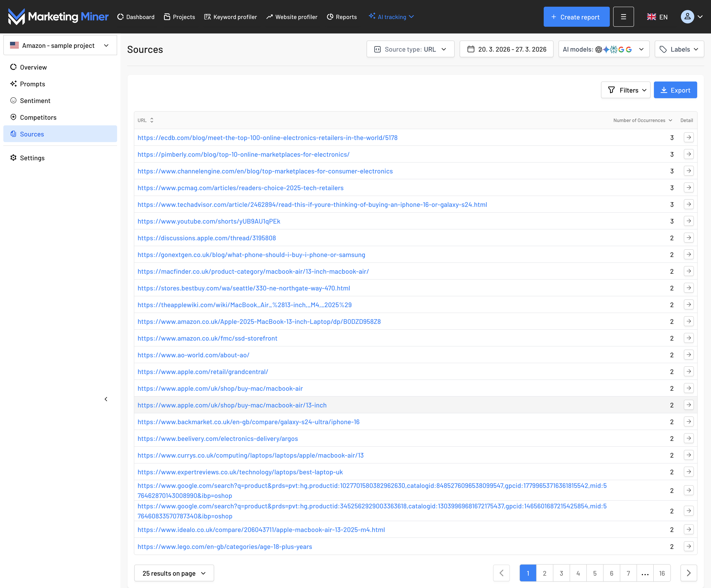Open detail arrow for the lego.com row
Viewport: 711px width, 588px height.
coord(688,546)
